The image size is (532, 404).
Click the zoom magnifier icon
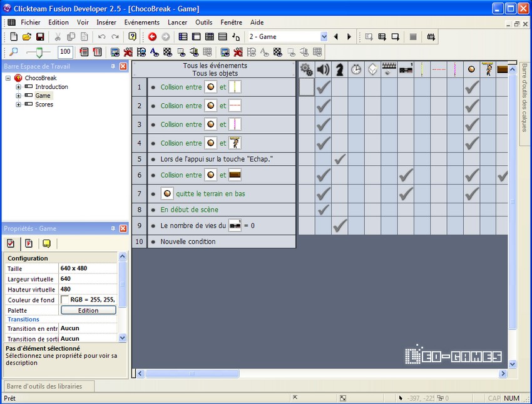[13, 52]
